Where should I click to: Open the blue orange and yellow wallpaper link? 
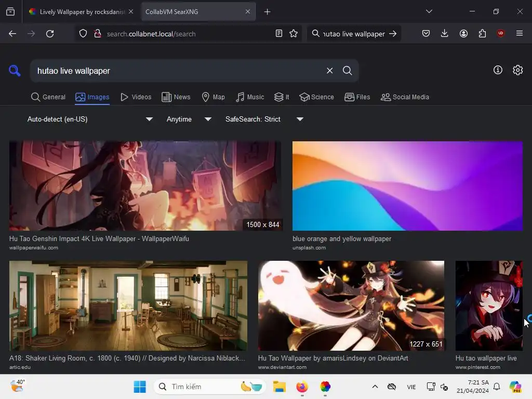pyautogui.click(x=342, y=238)
